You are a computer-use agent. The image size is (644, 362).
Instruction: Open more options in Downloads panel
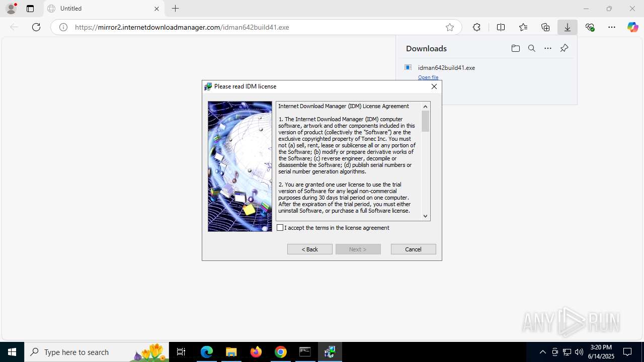pyautogui.click(x=548, y=48)
